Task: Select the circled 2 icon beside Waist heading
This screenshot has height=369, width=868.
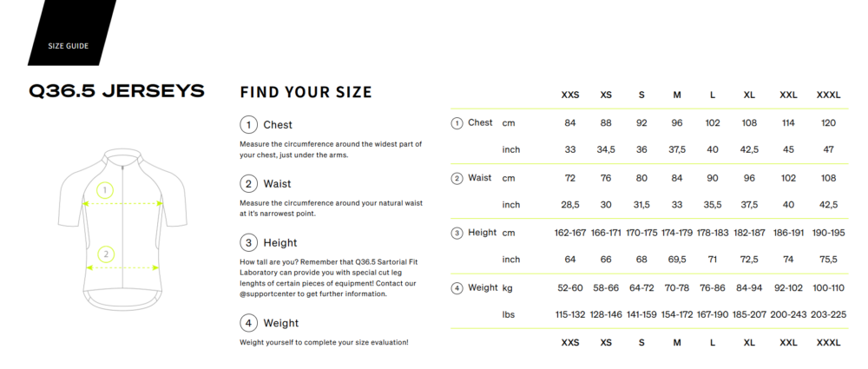Action: [x=248, y=183]
